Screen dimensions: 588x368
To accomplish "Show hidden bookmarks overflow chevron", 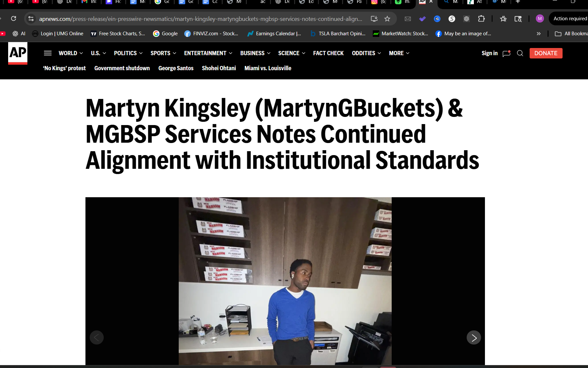I will (538, 34).
